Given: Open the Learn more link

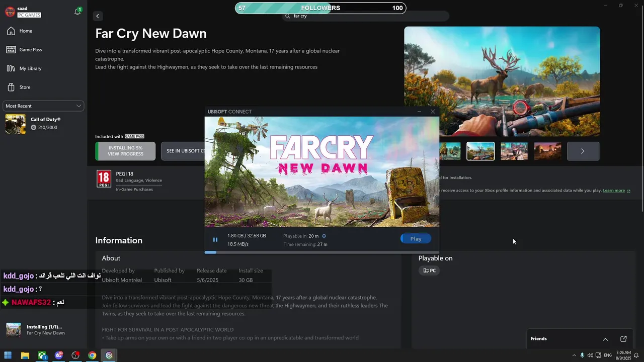Looking at the screenshot, I should 614,191.
